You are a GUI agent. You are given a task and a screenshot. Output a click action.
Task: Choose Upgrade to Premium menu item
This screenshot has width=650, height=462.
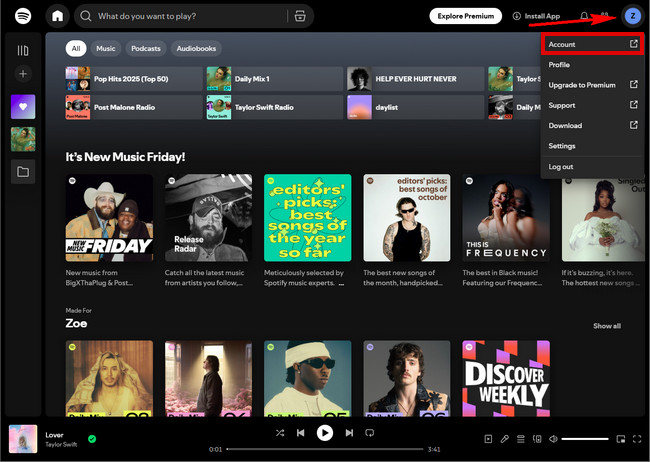592,85
